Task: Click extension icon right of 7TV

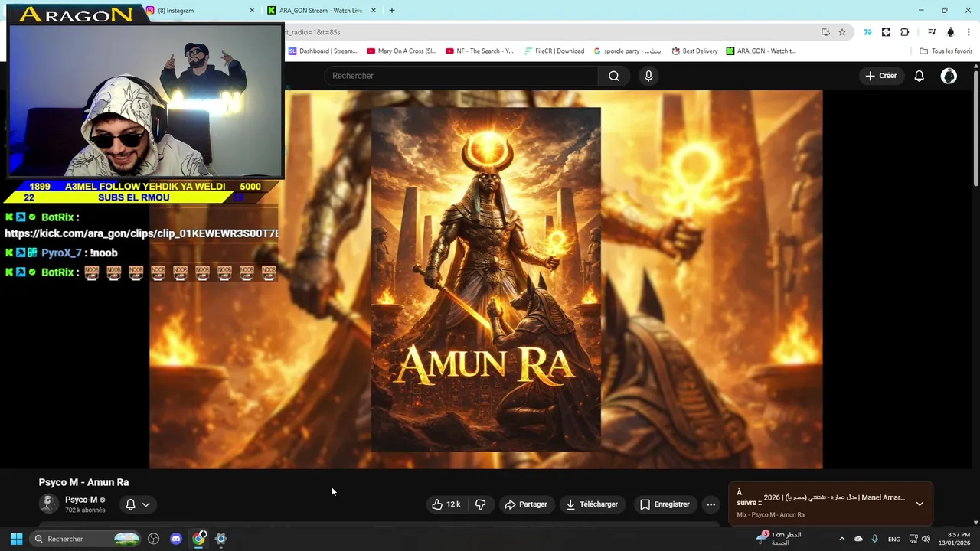Action: (x=886, y=32)
